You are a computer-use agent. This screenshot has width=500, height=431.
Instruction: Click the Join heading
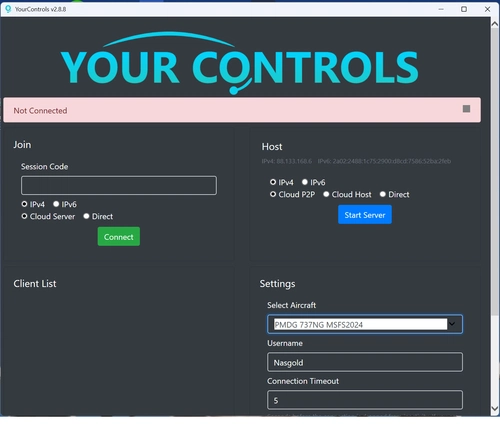[22, 145]
